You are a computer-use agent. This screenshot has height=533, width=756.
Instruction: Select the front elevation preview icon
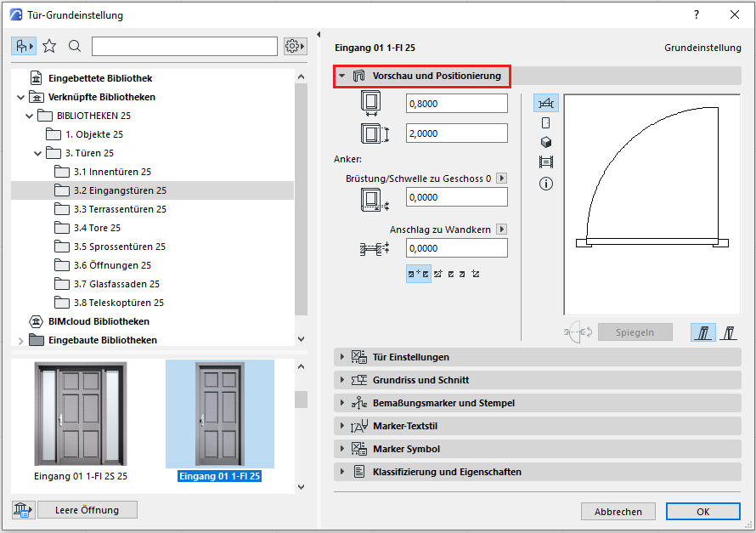(546, 122)
